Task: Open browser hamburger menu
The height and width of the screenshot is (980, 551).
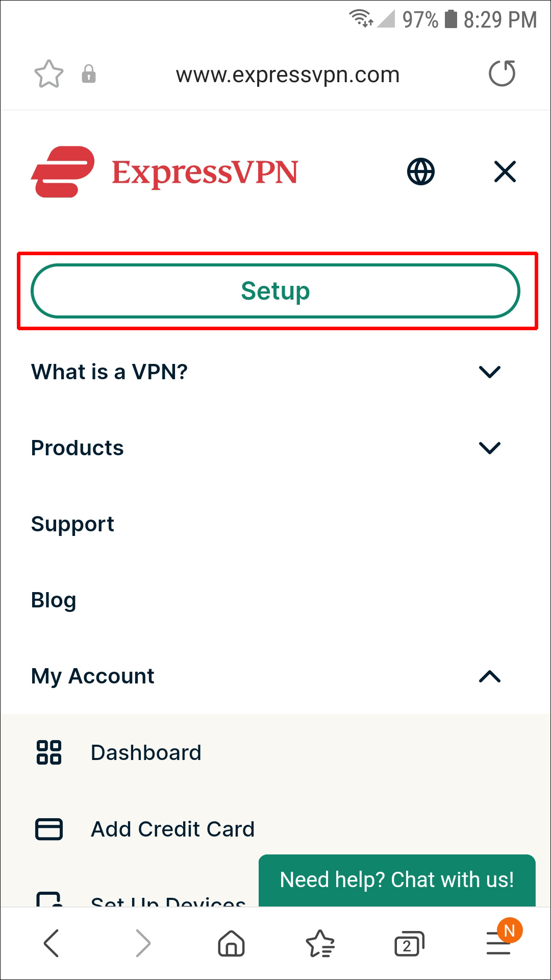Action: [x=498, y=943]
